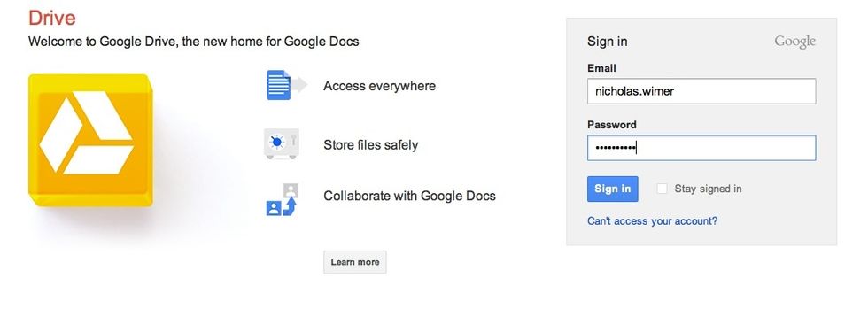
Task: Tick the Stay signed in checkbox
Action: click(662, 189)
